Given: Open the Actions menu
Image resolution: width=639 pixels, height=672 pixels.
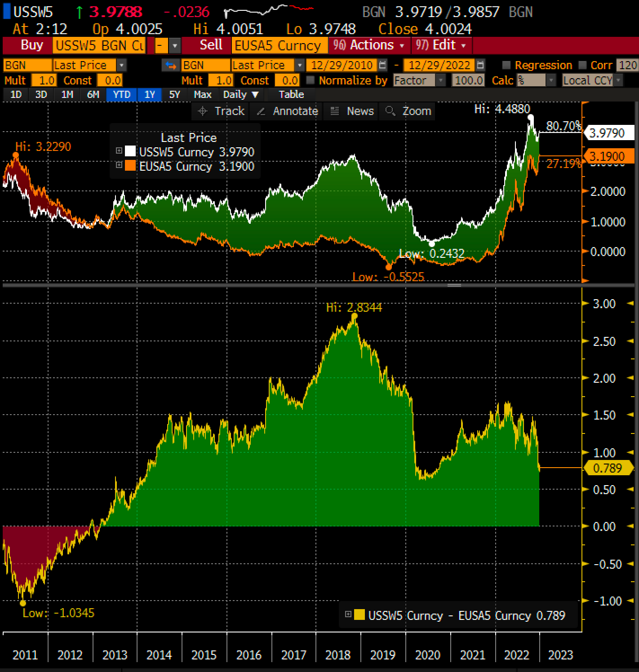Looking at the screenshot, I should (368, 45).
